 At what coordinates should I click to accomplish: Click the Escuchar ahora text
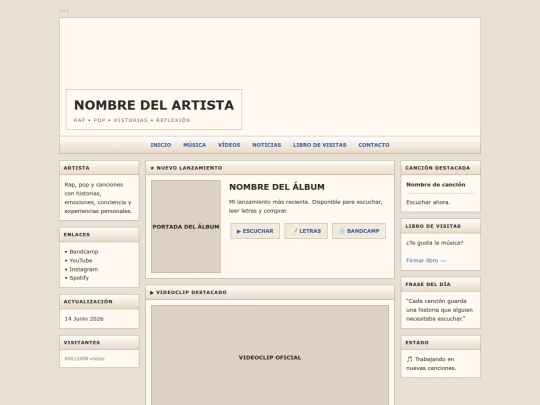[428, 202]
